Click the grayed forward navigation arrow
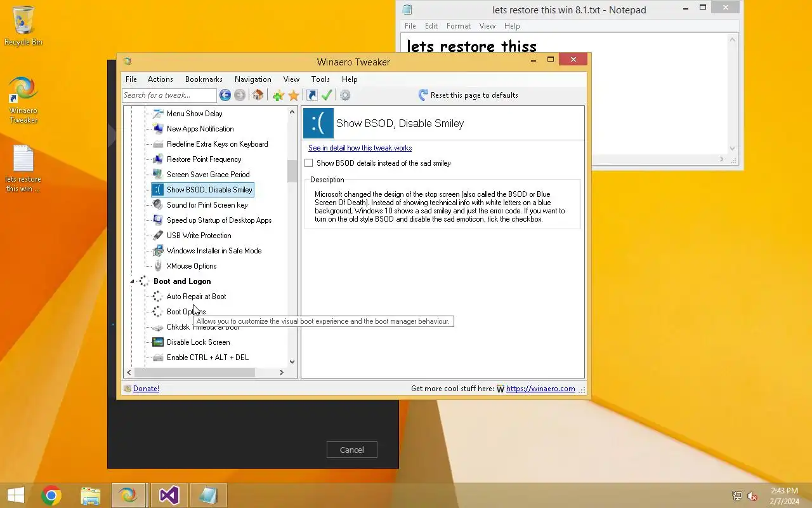 pyautogui.click(x=240, y=95)
